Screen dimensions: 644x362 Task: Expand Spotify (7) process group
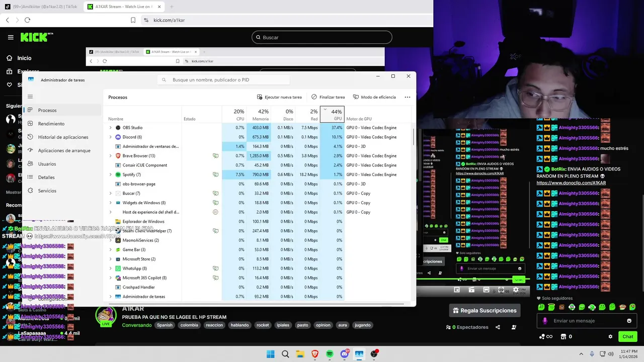click(111, 174)
